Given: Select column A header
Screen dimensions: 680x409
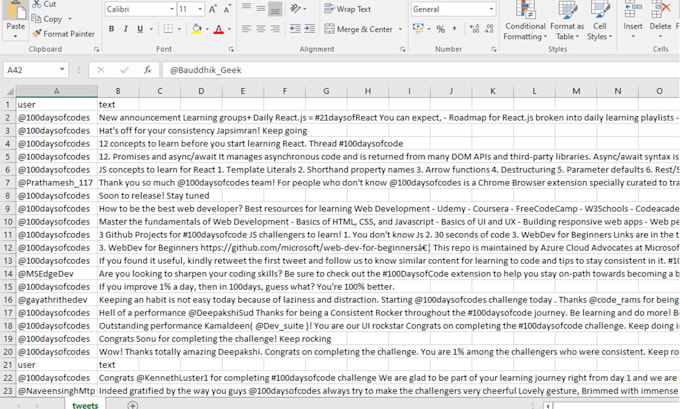Looking at the screenshot, I should [56, 91].
